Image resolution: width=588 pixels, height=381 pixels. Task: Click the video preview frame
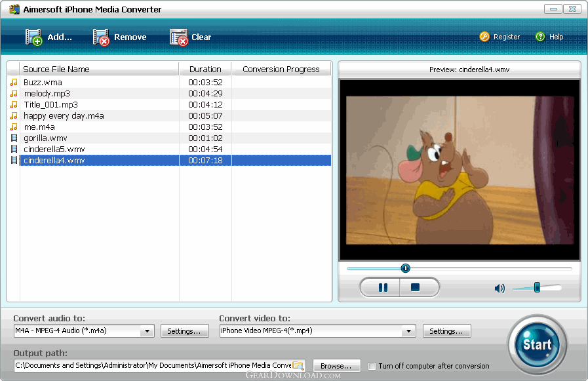pyautogui.click(x=460, y=170)
